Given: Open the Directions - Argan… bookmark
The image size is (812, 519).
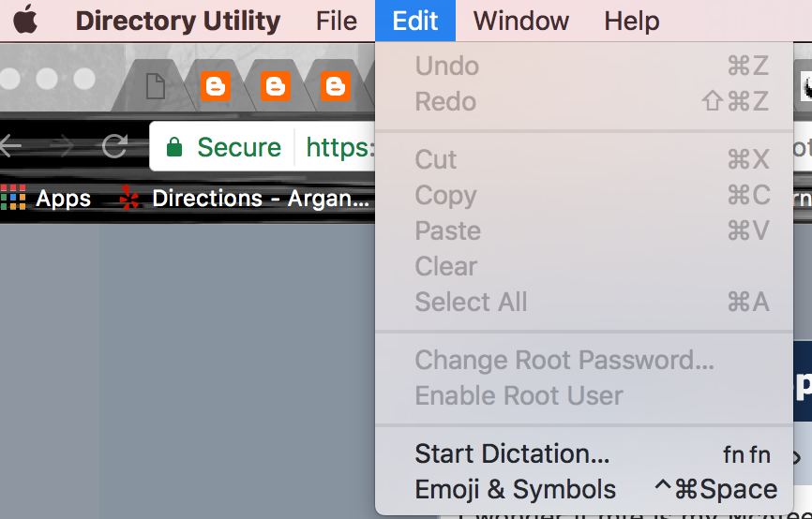Looking at the screenshot, I should click(x=244, y=199).
